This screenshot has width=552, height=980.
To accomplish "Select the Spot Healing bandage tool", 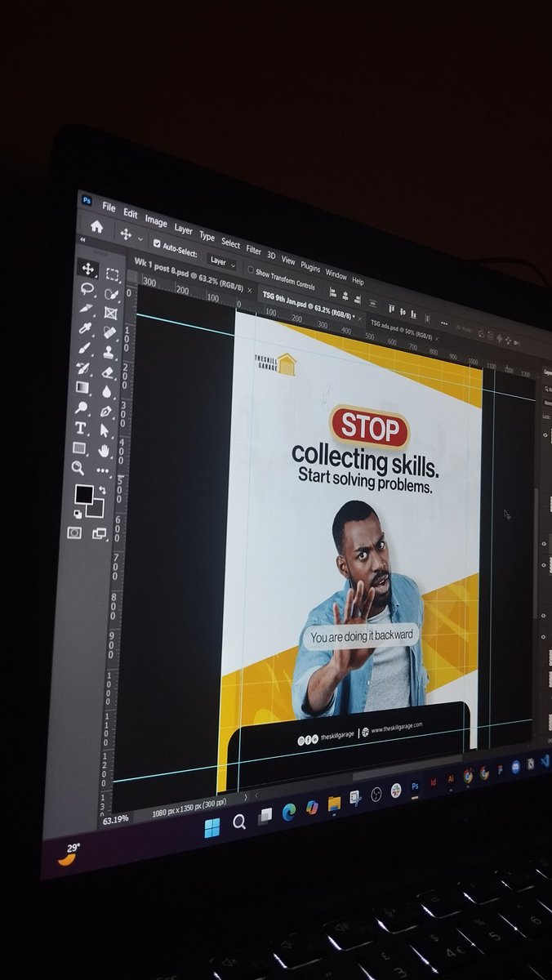I will click(x=109, y=332).
